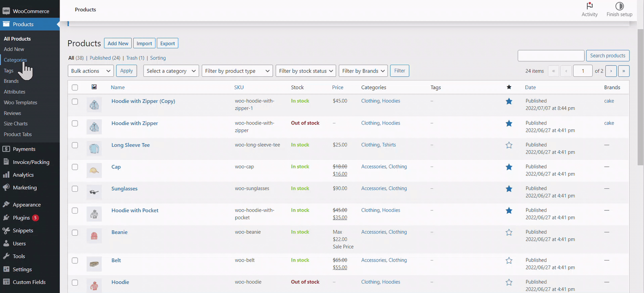Click the product search input field
The width and height of the screenshot is (644, 293).
tap(551, 56)
